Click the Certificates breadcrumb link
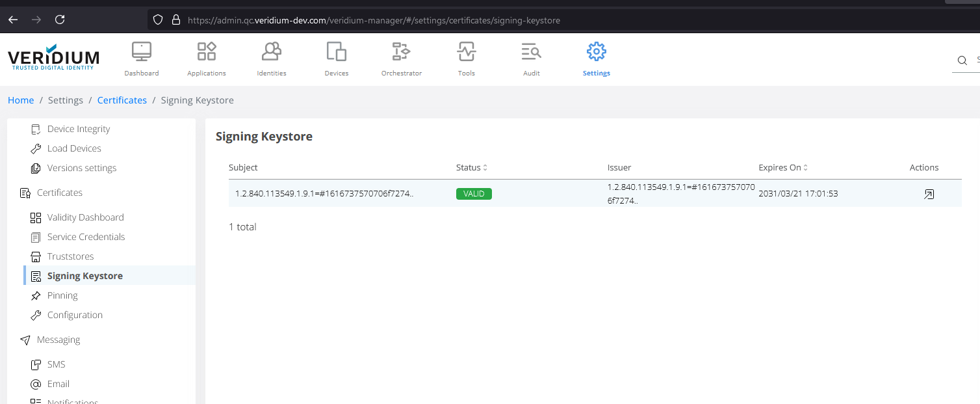The width and height of the screenshot is (980, 404). pos(122,100)
